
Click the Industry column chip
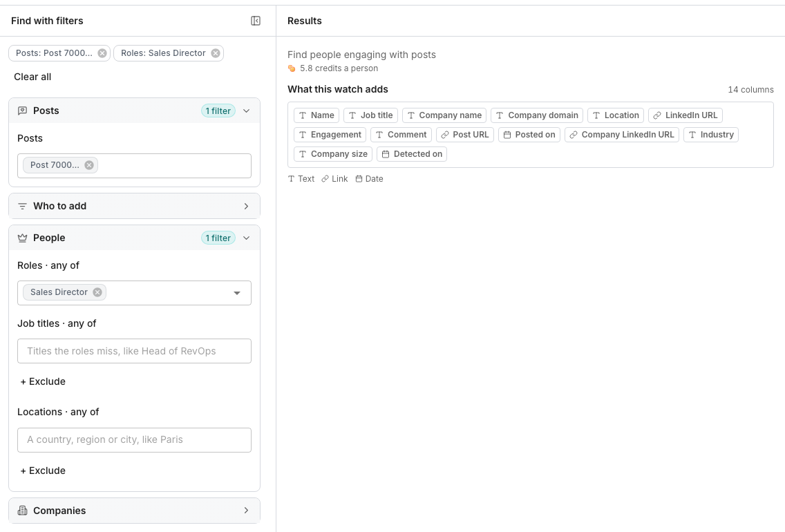click(x=711, y=135)
